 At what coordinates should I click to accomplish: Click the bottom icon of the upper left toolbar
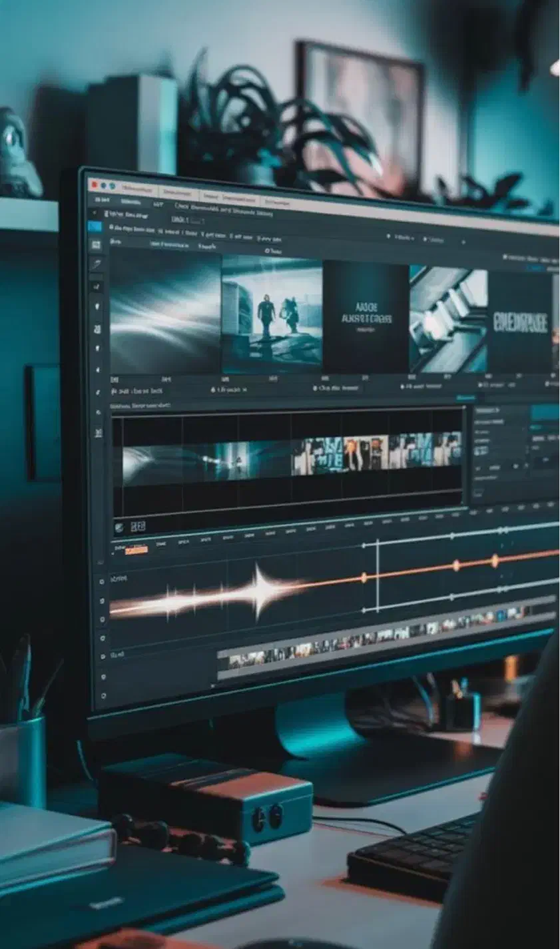point(98,433)
